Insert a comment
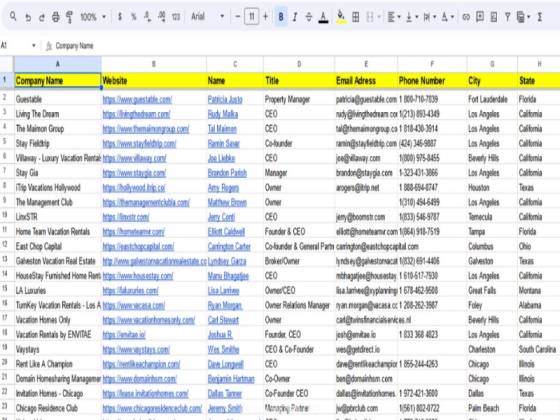560x420 pixels. click(x=480, y=17)
